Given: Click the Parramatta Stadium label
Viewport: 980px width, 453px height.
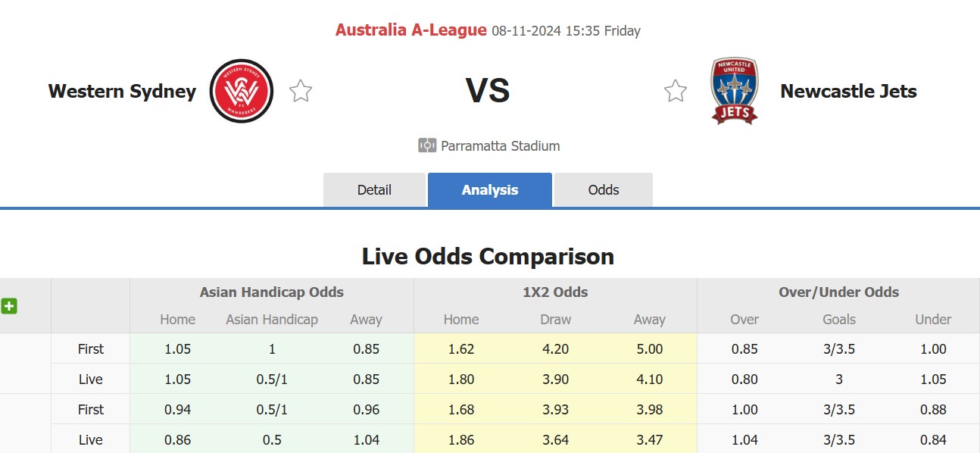Looking at the screenshot, I should point(499,145).
